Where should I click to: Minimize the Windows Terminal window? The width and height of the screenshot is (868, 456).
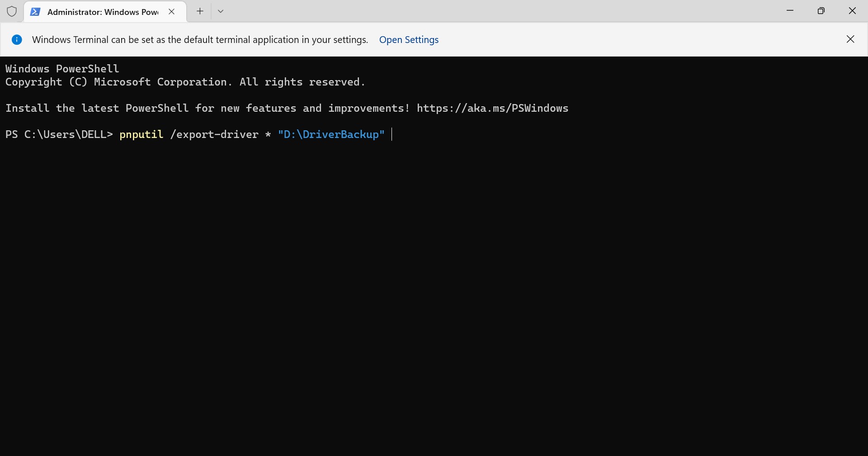point(790,11)
